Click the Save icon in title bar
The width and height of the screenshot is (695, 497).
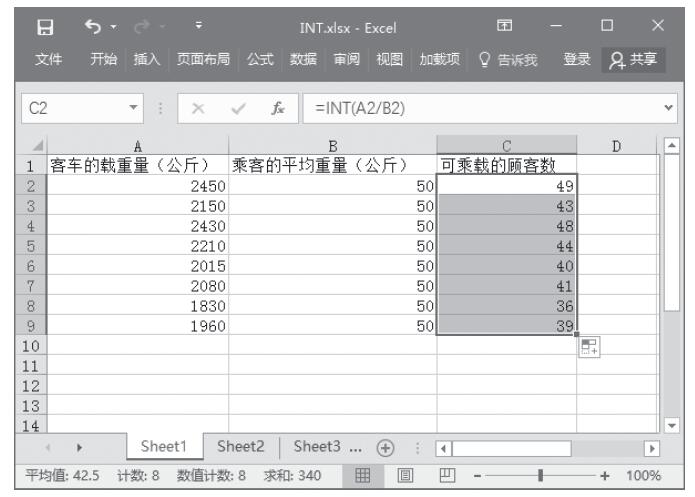pyautogui.click(x=30, y=22)
